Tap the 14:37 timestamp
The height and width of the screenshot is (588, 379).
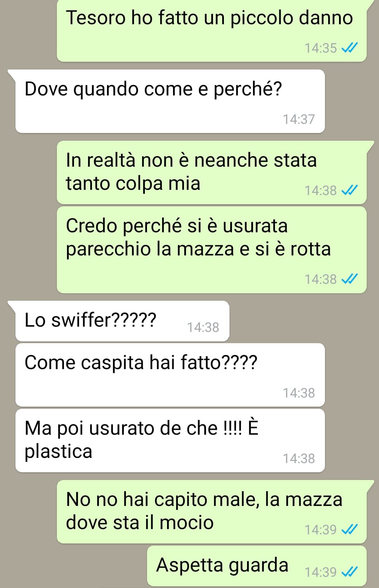(x=299, y=119)
